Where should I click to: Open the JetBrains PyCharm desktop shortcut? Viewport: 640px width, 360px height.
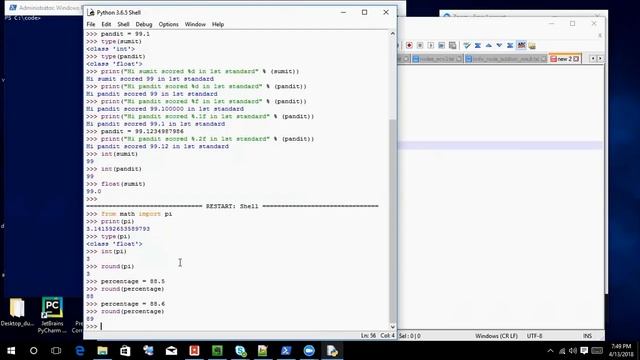(x=52, y=315)
